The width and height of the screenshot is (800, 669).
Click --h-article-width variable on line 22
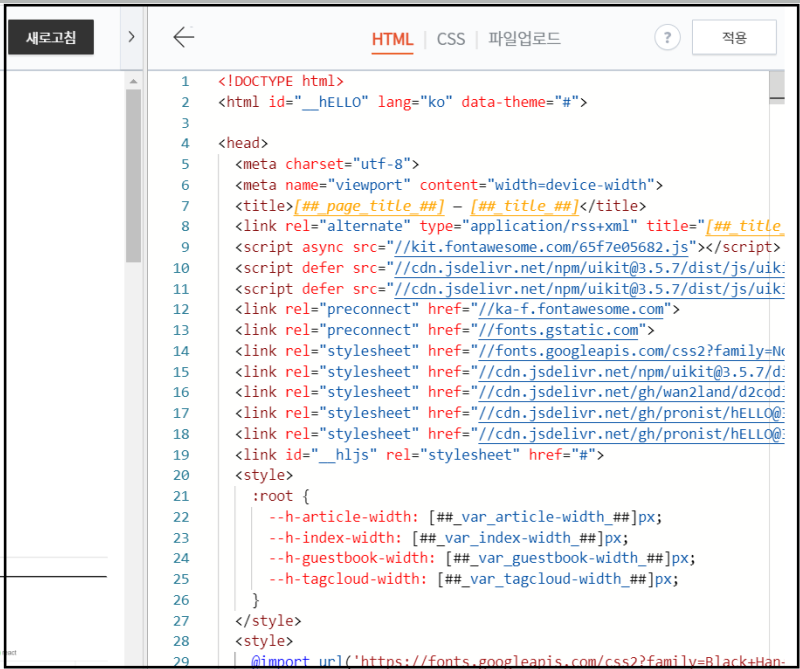tap(344, 517)
